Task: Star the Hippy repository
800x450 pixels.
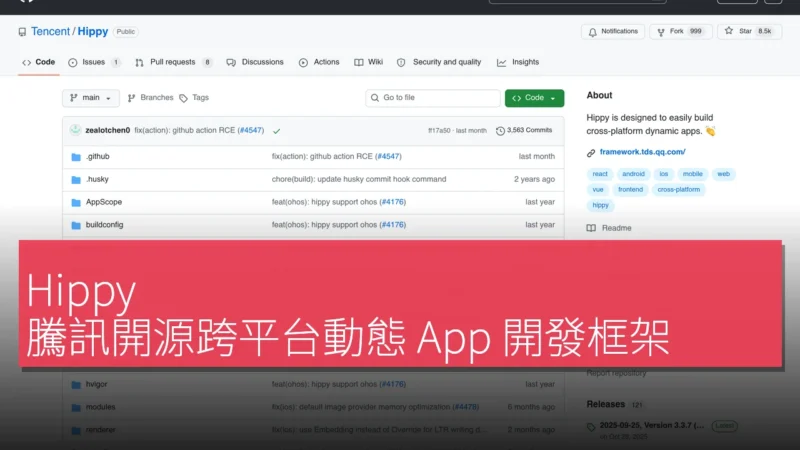Action: click(x=749, y=32)
